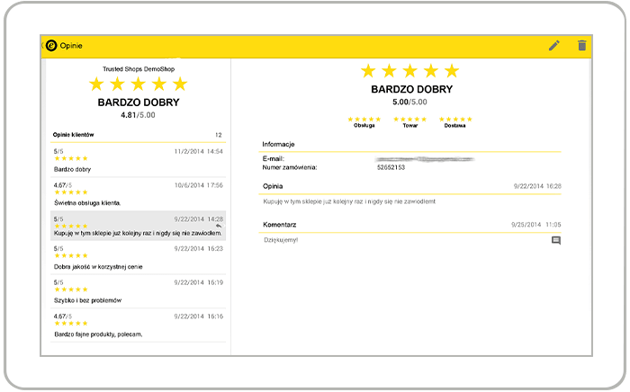The width and height of the screenshot is (630, 392).
Task: Click the Trusted Shops e logo
Action: coord(51,45)
